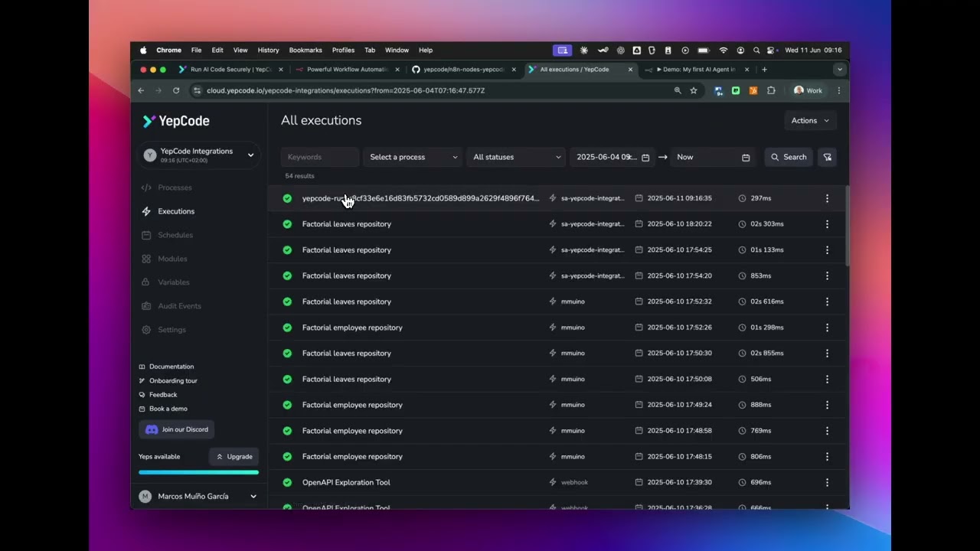Open the Apple menu
Image resolution: width=980 pixels, height=551 pixels.
[143, 51]
